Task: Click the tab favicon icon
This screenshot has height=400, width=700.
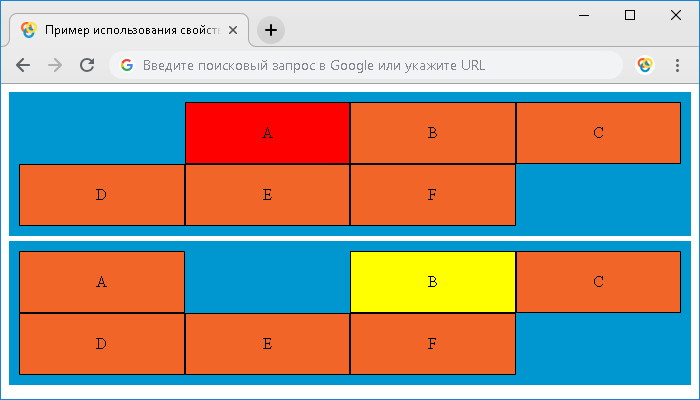Action: [28, 30]
